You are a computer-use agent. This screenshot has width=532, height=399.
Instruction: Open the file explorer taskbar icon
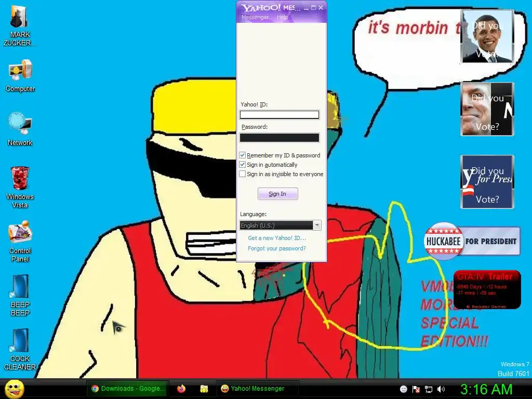pos(204,389)
